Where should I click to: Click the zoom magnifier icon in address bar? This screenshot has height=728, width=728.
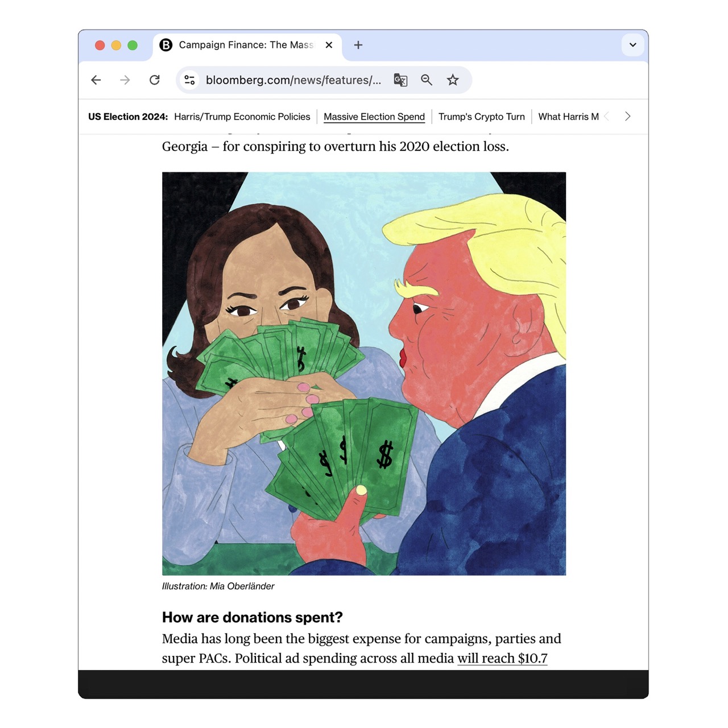coord(427,80)
